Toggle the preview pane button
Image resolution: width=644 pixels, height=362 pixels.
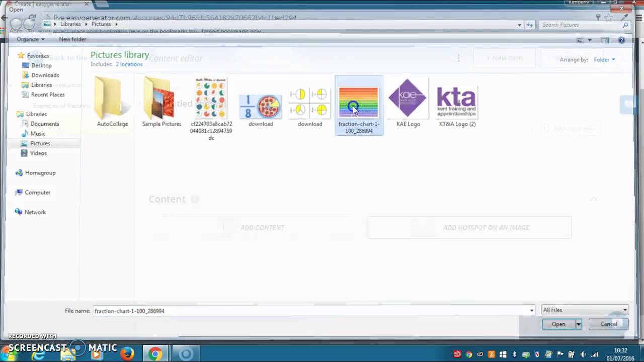[x=605, y=40]
